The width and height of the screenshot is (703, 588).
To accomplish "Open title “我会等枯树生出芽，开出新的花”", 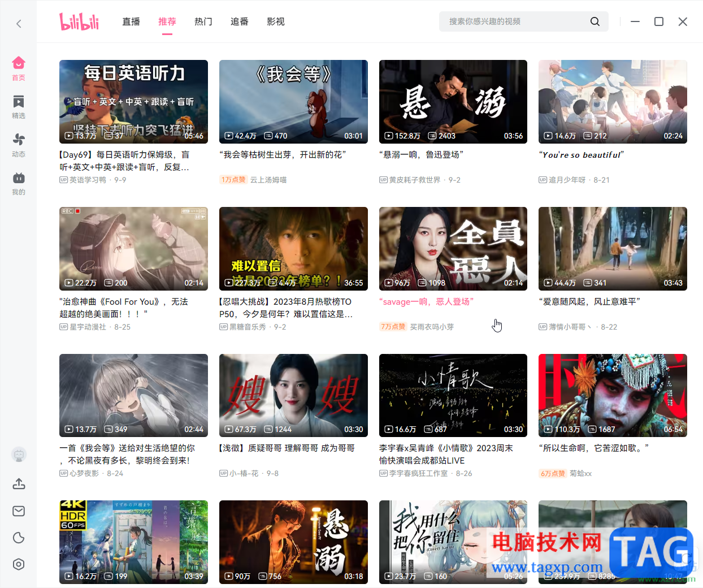I will (283, 155).
